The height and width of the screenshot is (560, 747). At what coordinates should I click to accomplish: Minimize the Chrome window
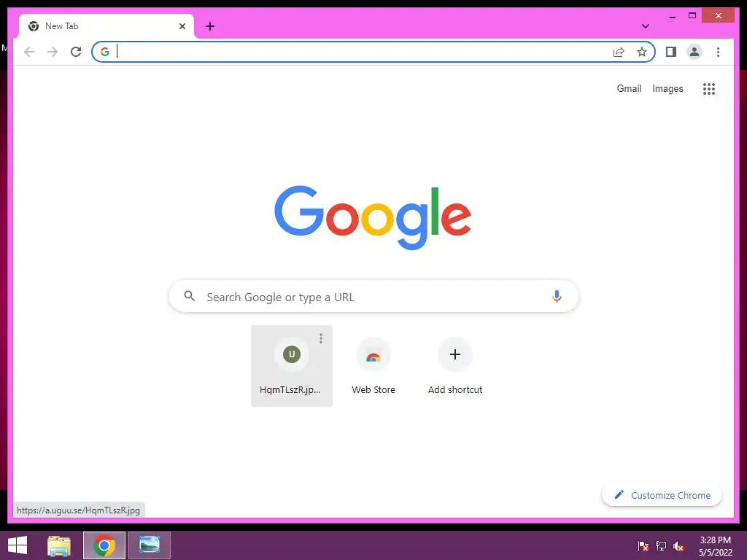click(x=672, y=16)
